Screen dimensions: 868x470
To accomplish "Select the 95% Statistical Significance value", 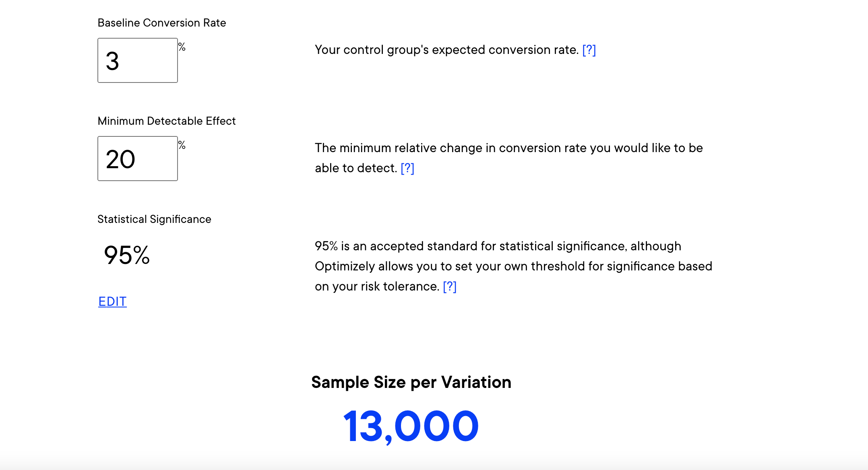I will point(124,255).
